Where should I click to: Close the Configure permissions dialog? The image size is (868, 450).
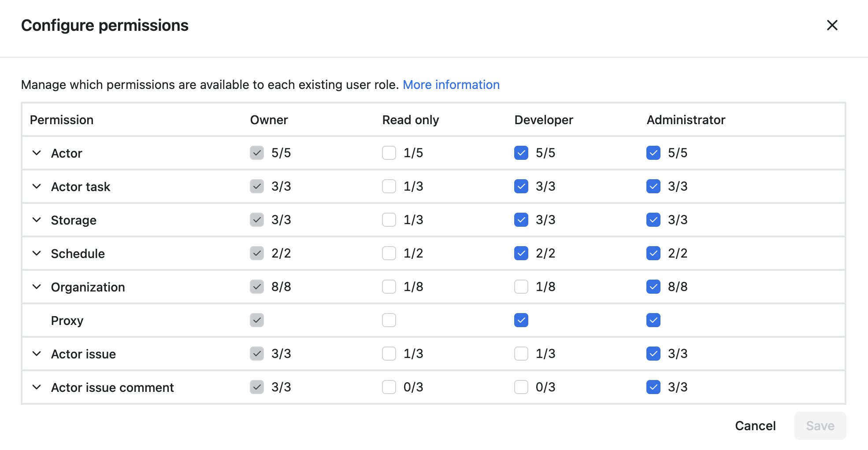point(832,25)
